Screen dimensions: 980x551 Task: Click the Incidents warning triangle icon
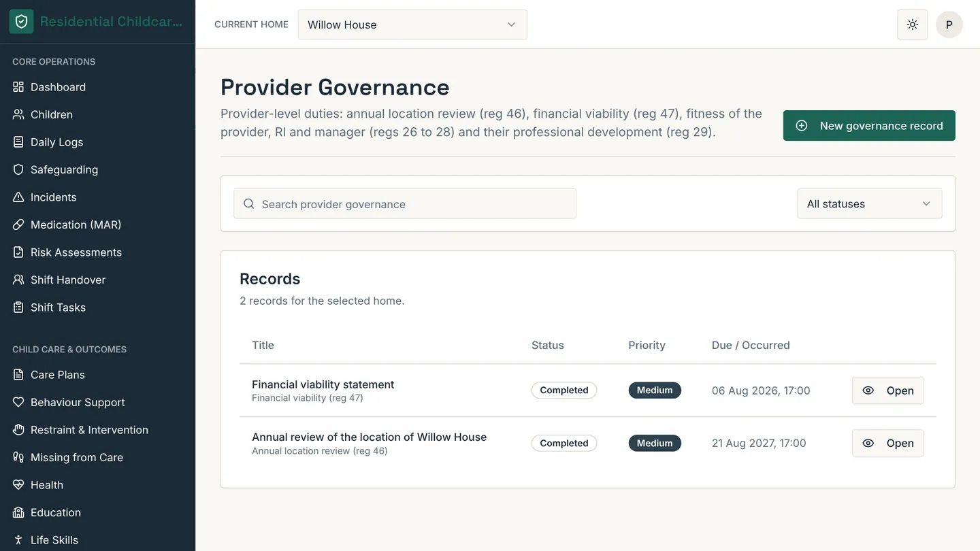click(18, 197)
